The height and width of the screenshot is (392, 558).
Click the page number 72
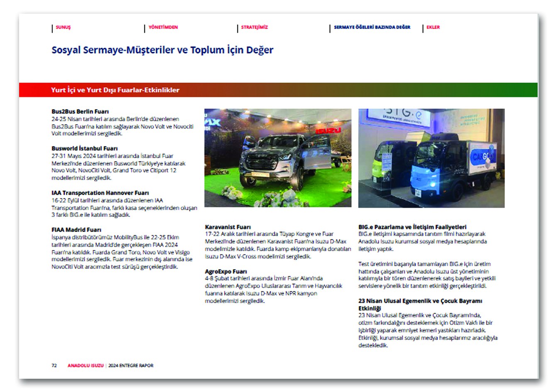(54, 365)
